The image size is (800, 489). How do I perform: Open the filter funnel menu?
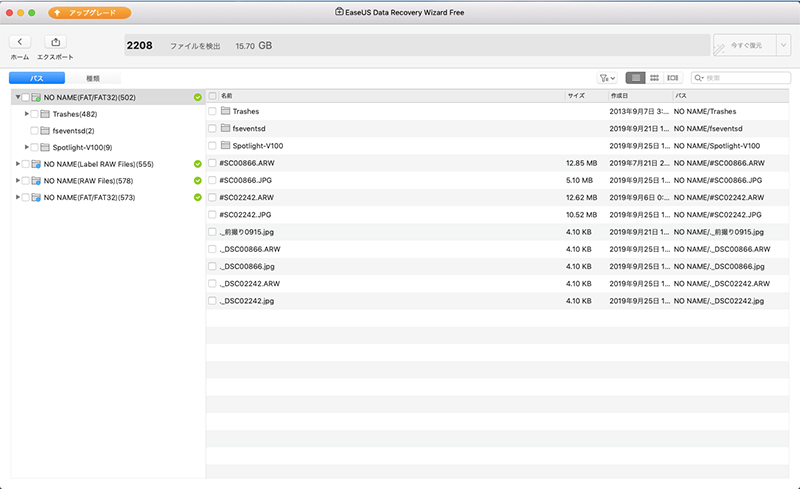(x=607, y=78)
